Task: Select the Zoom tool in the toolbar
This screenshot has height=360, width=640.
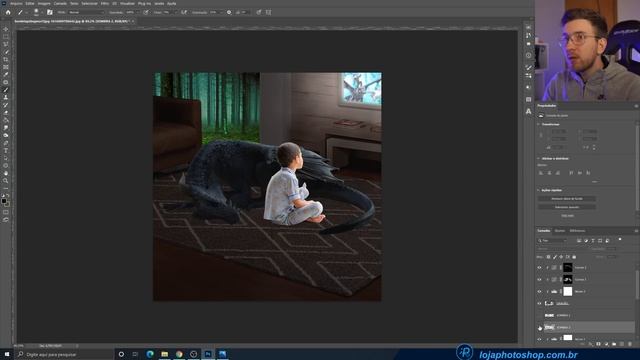Action: (x=6, y=181)
